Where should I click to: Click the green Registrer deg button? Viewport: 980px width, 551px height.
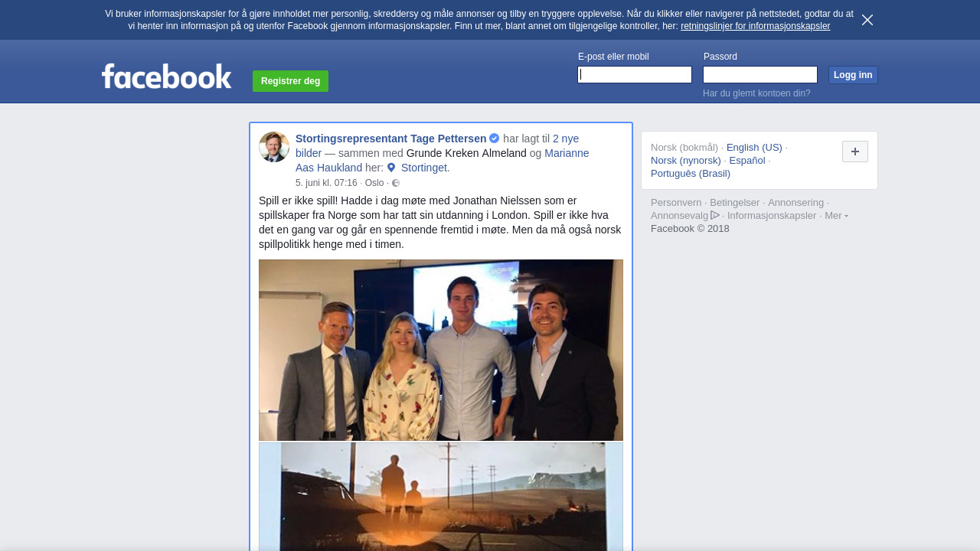[x=290, y=81]
